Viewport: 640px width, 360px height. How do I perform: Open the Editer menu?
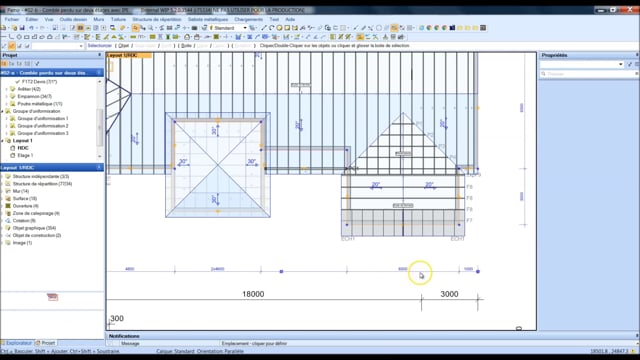32,19
